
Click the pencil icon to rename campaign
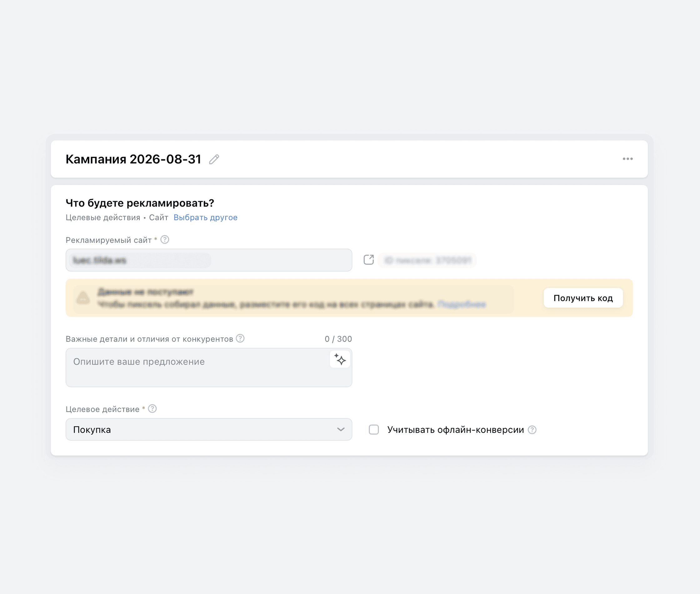click(x=214, y=159)
